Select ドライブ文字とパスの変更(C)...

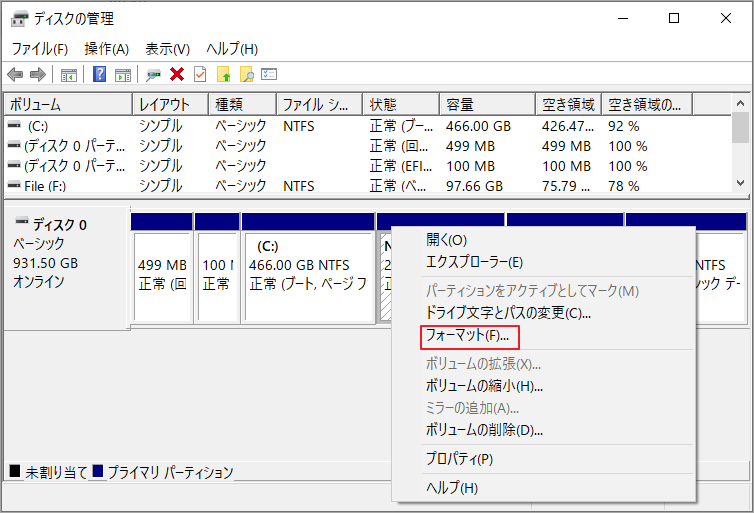[508, 313]
